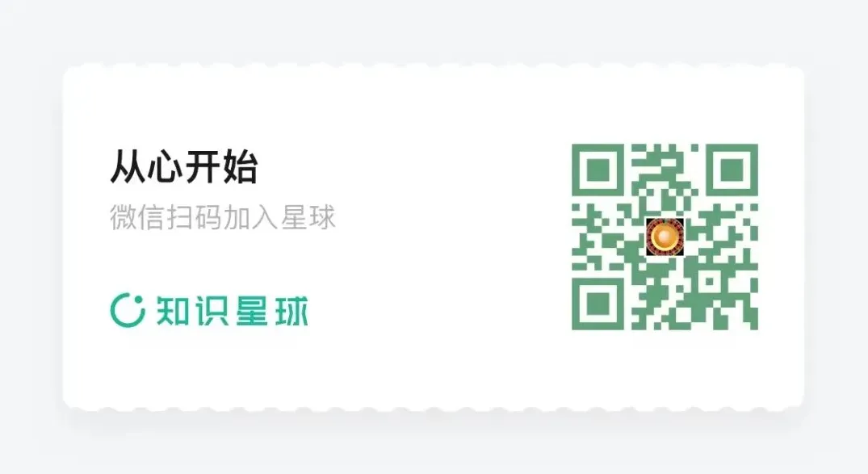
Task: Click the 从 character in the title
Action: (x=128, y=166)
